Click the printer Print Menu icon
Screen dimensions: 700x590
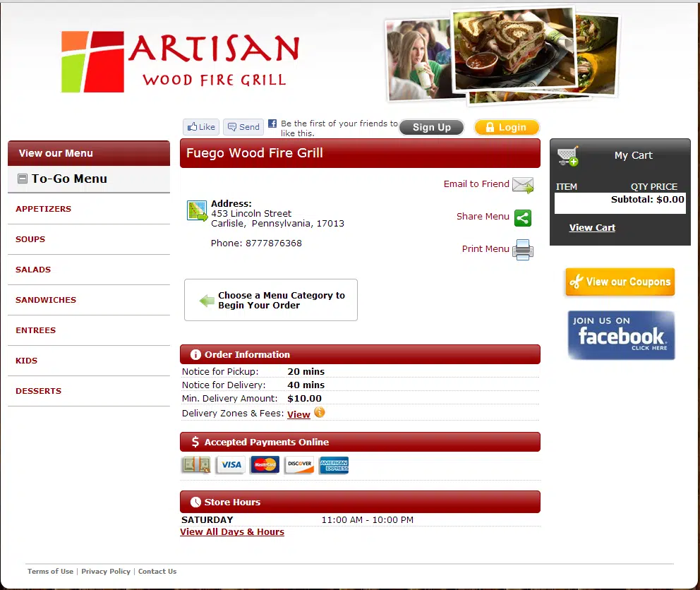[522, 250]
